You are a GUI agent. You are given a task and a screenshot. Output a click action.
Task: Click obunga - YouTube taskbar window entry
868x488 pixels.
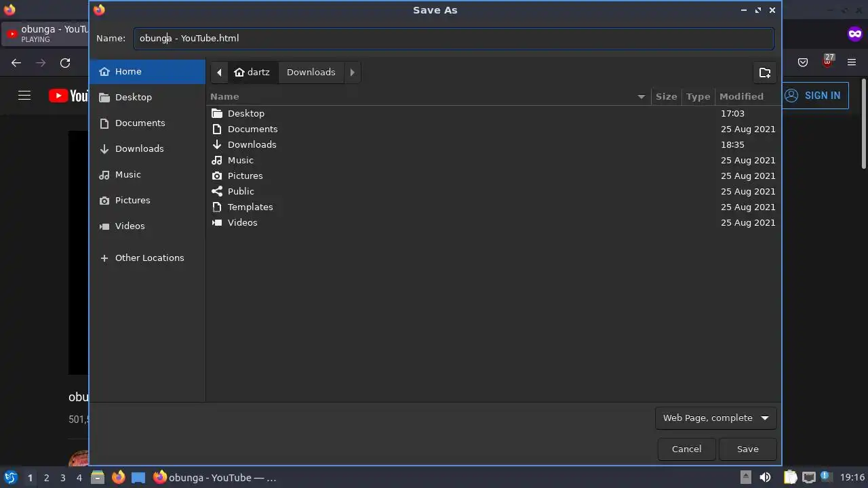pyautogui.click(x=215, y=477)
